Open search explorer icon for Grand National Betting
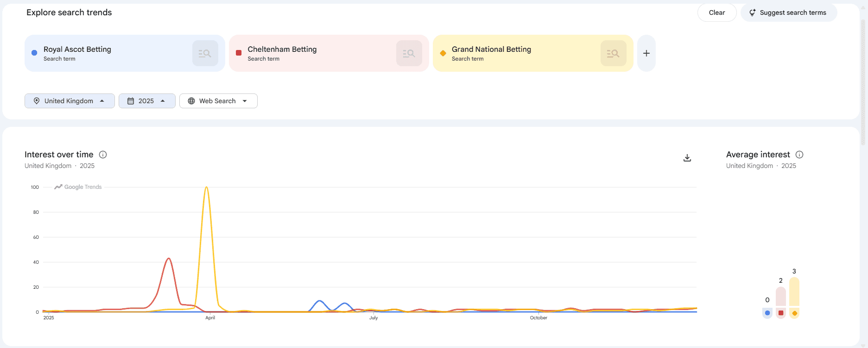 613,53
